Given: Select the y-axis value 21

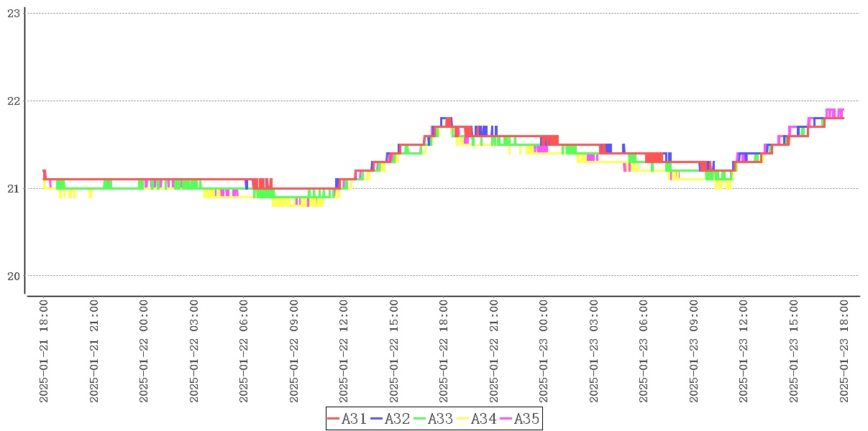Looking at the screenshot, I should click(13, 188).
